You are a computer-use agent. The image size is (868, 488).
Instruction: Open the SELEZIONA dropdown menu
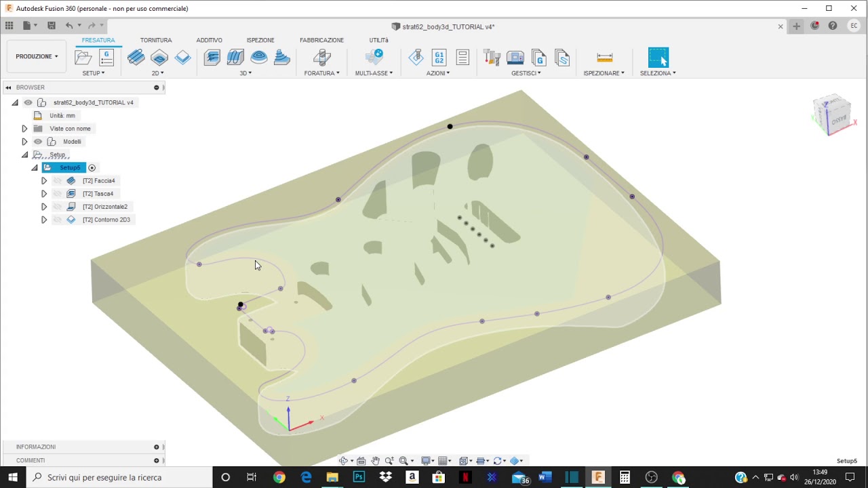pyautogui.click(x=658, y=73)
